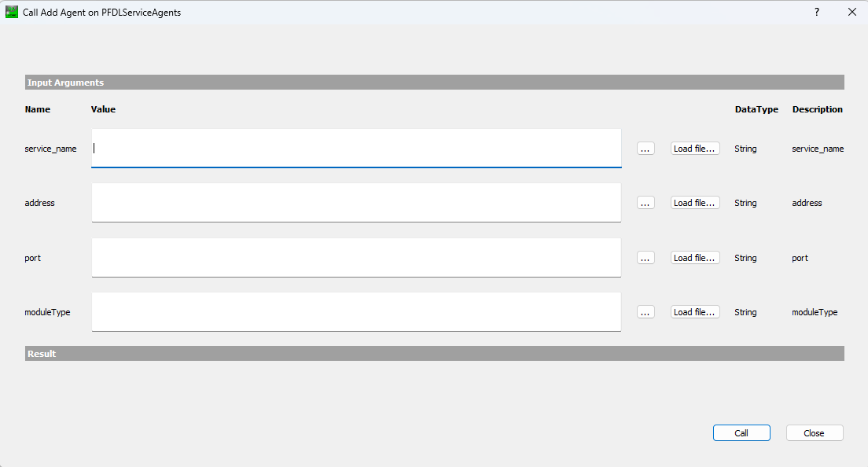Dismiss dialog using the Close button
Screen dimensions: 868x467
[815, 432]
